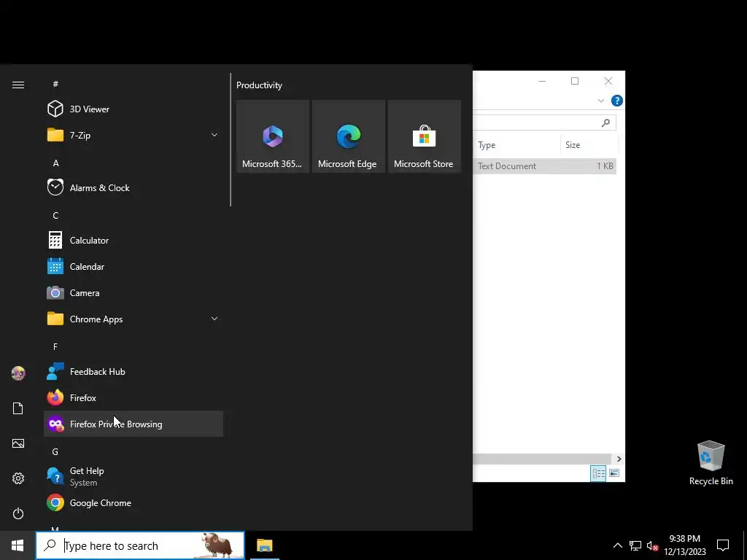
Task: Open Help in the Explorer window
Action: (x=617, y=101)
